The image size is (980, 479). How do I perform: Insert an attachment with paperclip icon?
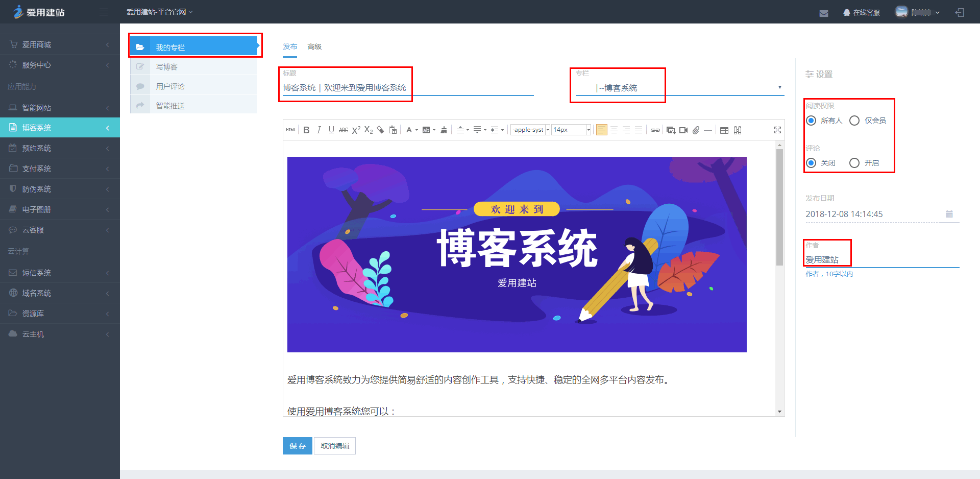696,130
